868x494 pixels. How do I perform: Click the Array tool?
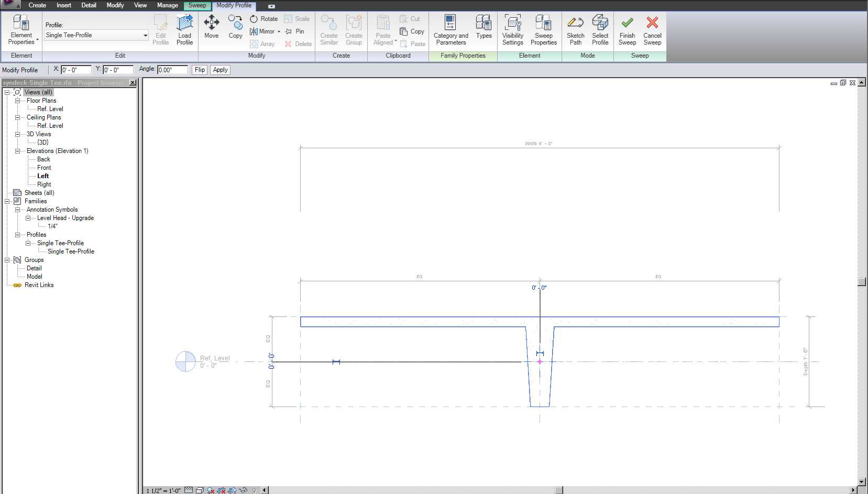coord(262,44)
